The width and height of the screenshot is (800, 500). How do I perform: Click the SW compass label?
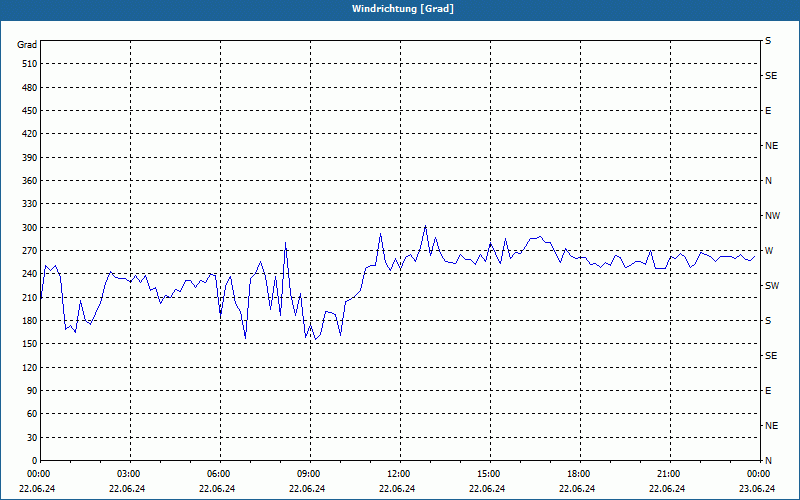pyautogui.click(x=772, y=286)
